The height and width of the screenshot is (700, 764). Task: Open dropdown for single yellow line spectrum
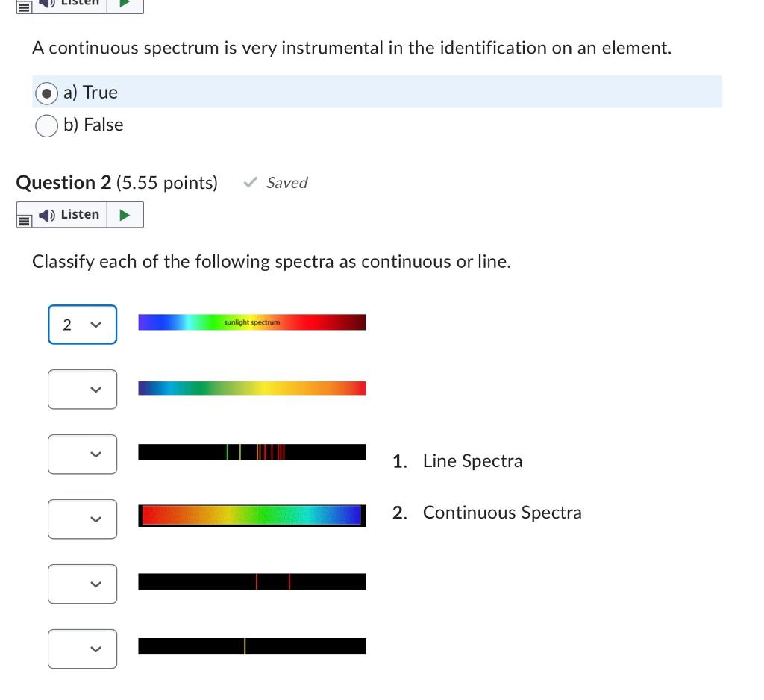[x=82, y=649]
